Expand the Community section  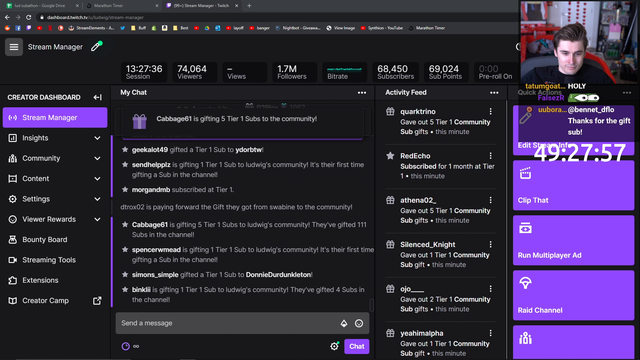point(97,158)
